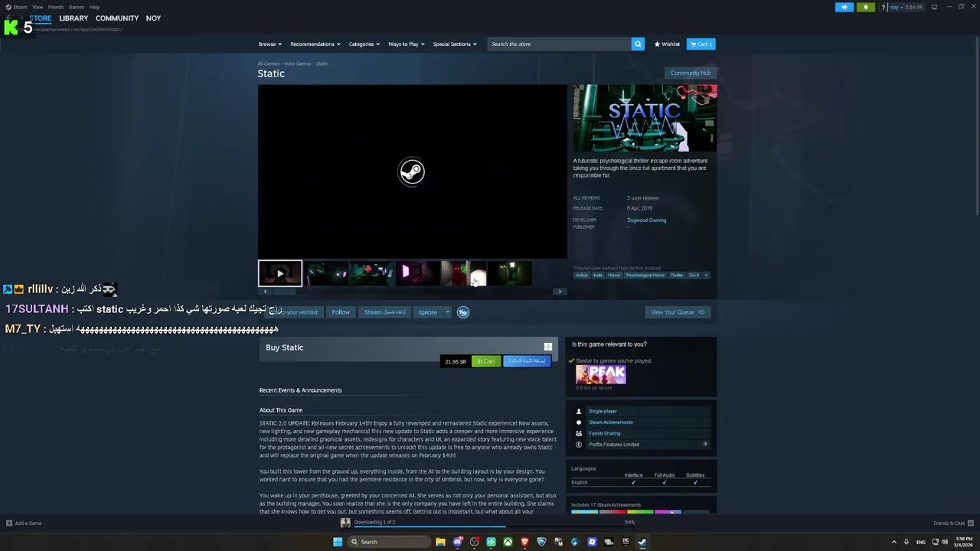This screenshot has height=551, width=980.
Task: Open the Ignore options dropdown arrow
Action: pyautogui.click(x=447, y=312)
